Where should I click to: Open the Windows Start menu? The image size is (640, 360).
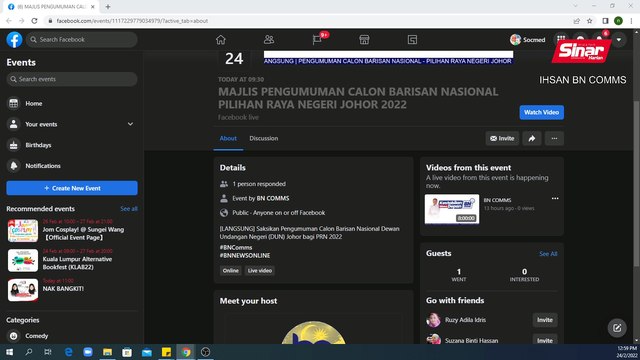[x=9, y=352]
